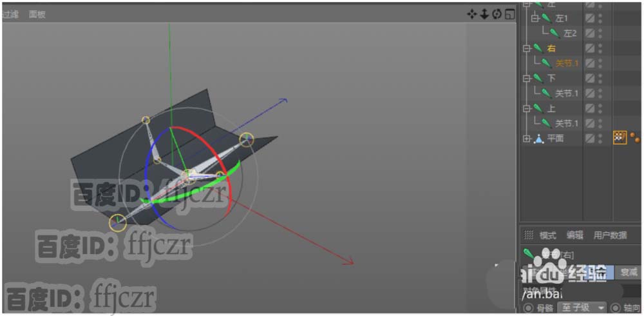Click the joint icon in attribute header
Screen dimensions: 644x316
(x=529, y=253)
